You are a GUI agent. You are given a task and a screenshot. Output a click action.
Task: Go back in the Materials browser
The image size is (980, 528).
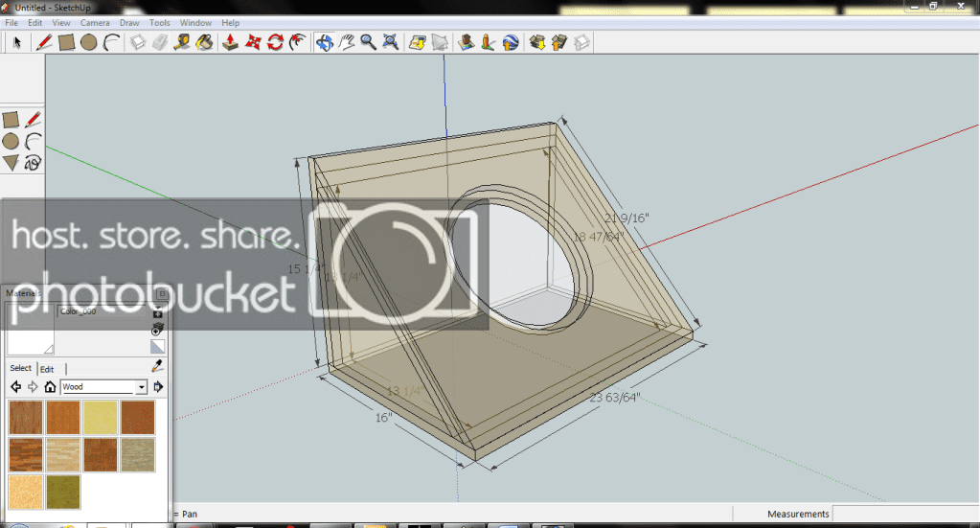[x=16, y=387]
